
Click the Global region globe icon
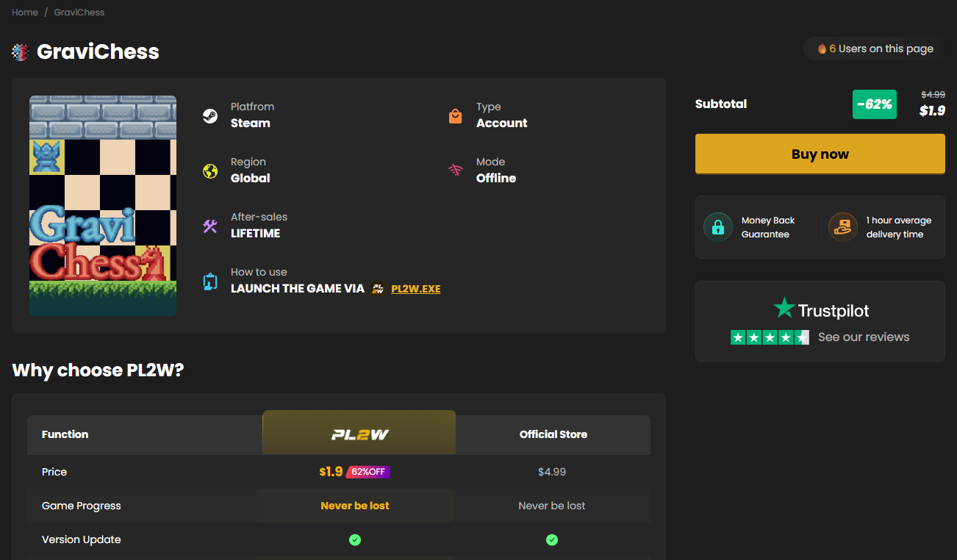[x=210, y=171]
